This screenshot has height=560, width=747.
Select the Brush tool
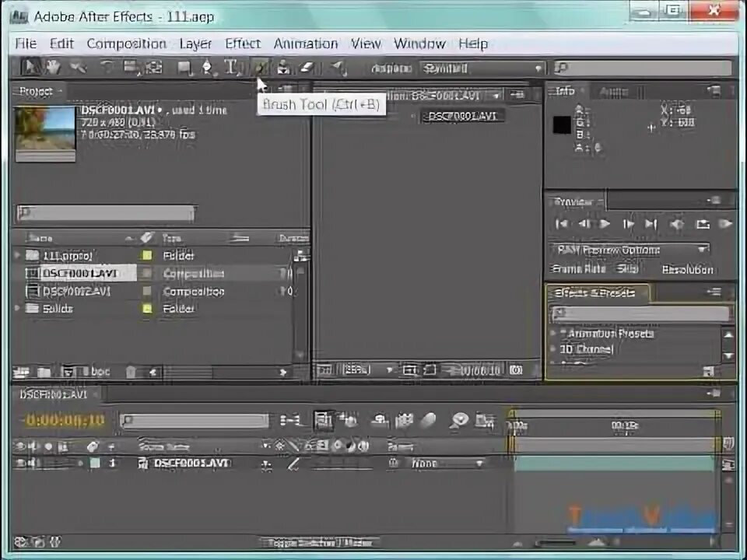pyautogui.click(x=260, y=67)
